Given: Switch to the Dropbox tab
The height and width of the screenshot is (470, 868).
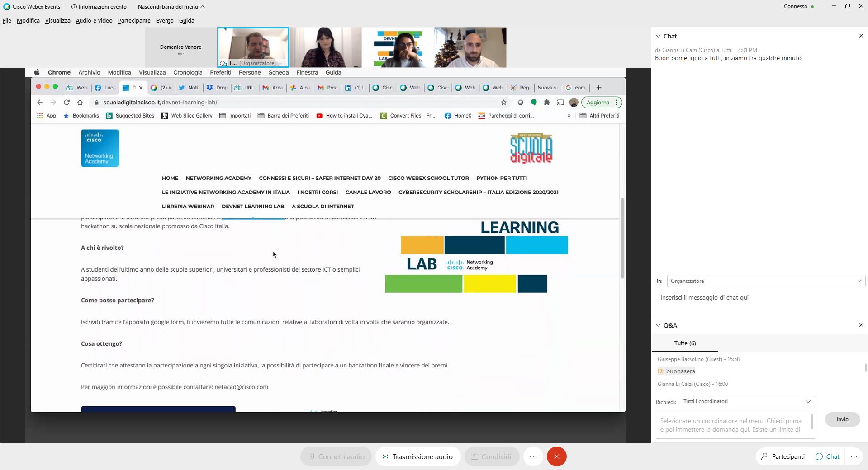Looking at the screenshot, I should (x=217, y=88).
